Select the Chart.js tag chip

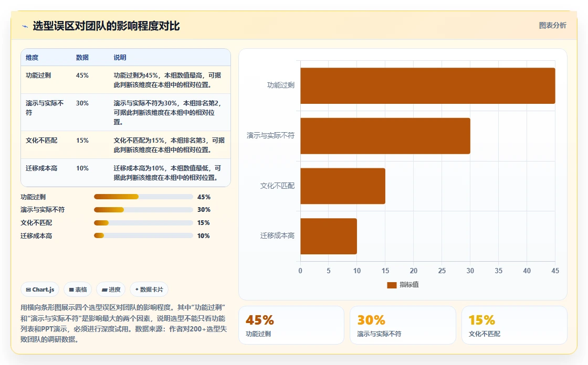(40, 289)
